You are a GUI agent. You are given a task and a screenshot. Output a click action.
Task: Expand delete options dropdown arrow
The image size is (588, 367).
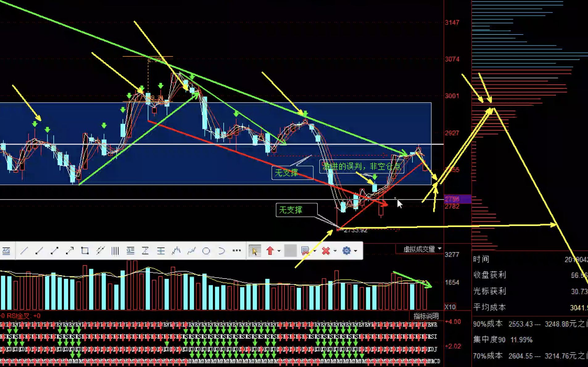pos(335,251)
